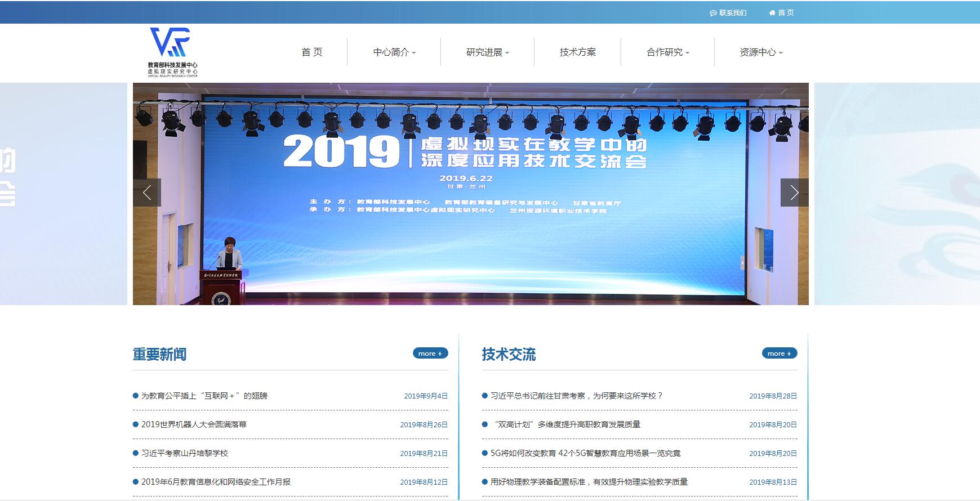Click more+ button beside 重要新闻
980x501 pixels.
[x=430, y=354]
